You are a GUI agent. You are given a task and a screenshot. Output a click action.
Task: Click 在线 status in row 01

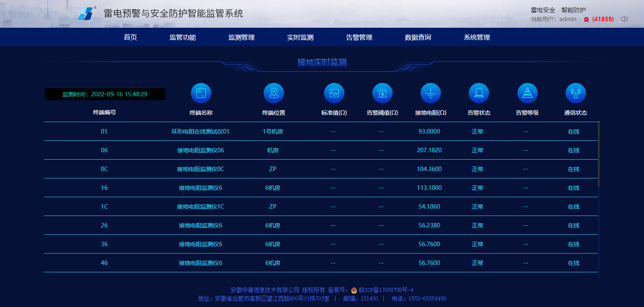click(x=574, y=131)
